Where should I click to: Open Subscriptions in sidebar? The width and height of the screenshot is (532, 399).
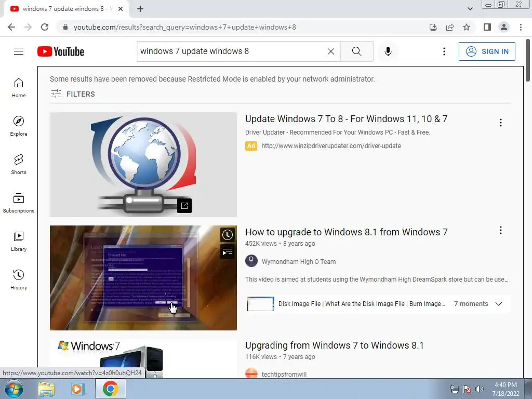coord(19,203)
